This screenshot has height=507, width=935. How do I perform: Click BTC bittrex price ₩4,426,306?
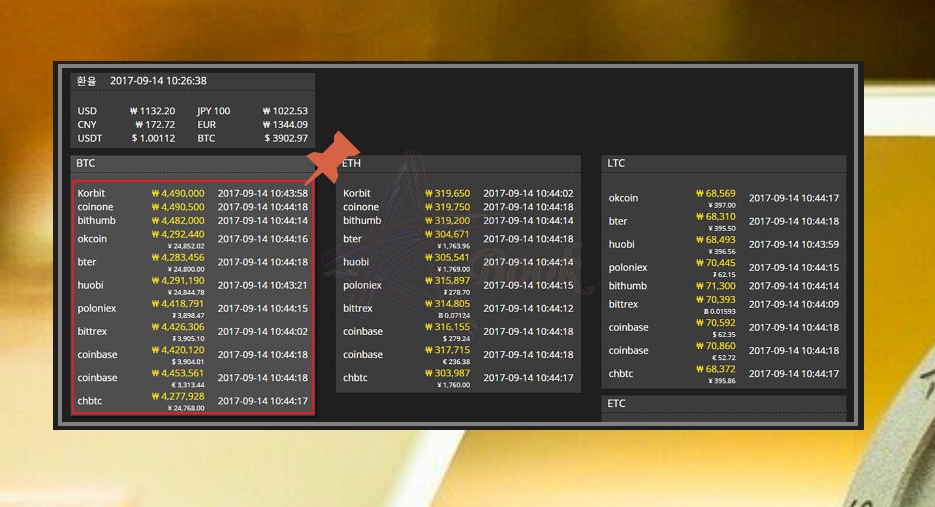point(178,327)
